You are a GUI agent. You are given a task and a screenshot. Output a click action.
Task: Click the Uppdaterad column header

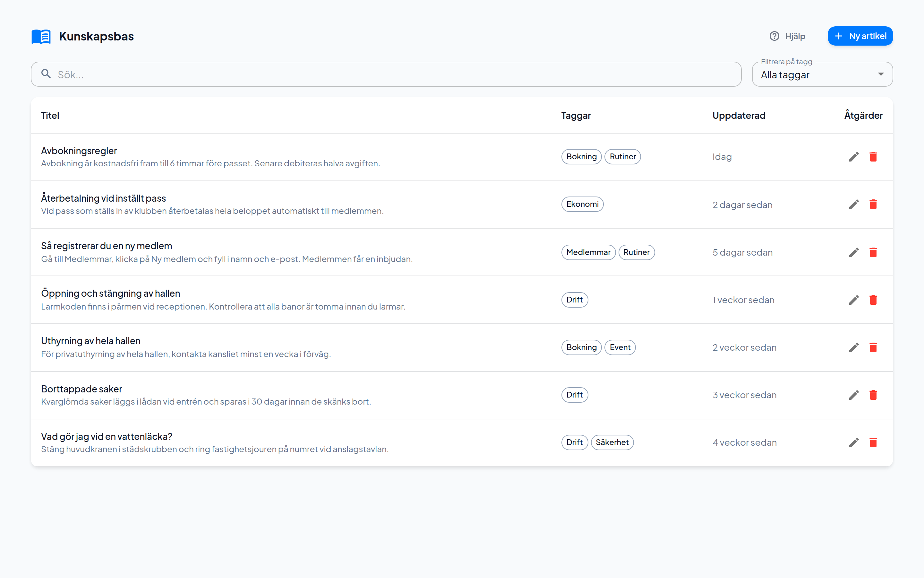point(739,116)
